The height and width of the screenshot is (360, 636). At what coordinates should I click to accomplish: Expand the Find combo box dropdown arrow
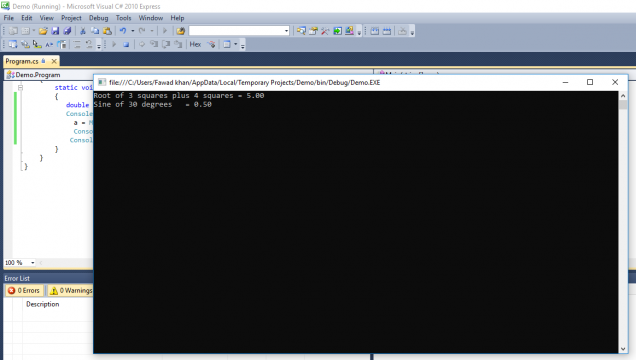click(x=286, y=31)
